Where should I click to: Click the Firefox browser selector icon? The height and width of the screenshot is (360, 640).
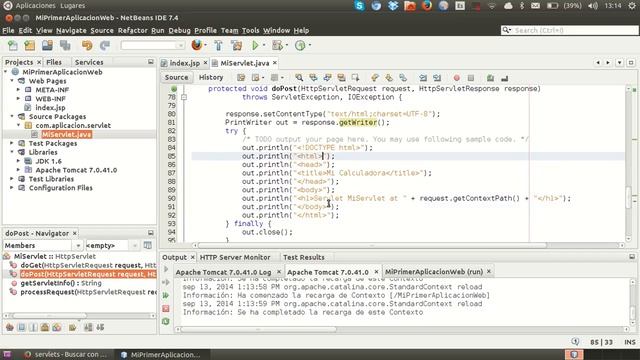click(197, 45)
